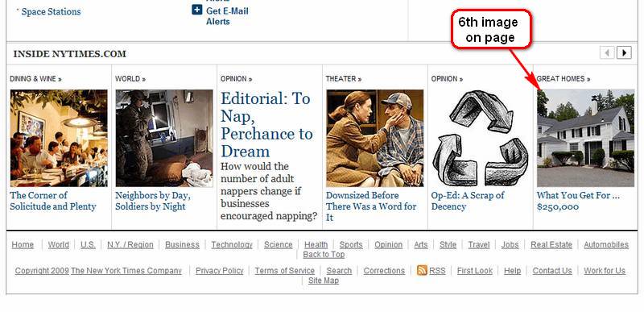Open the Contact Us link
Viewport: 644px width, 312px height.
[552, 271]
